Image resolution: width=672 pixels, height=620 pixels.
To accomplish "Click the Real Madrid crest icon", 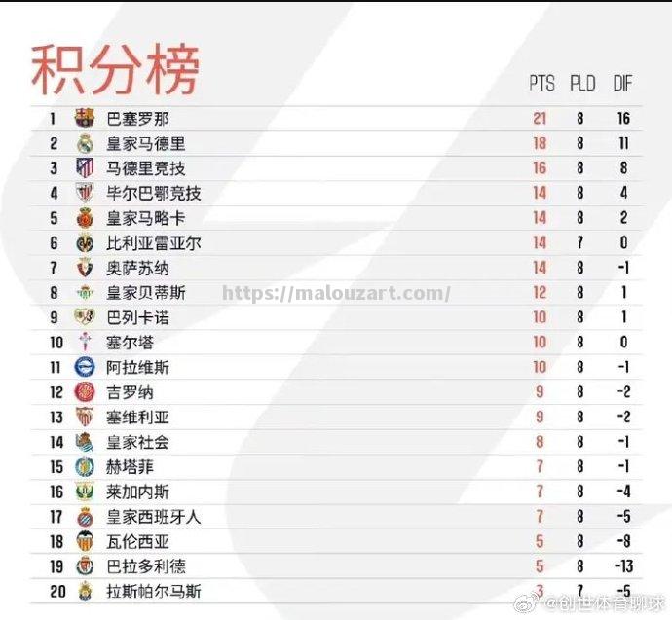I will pyautogui.click(x=85, y=143).
